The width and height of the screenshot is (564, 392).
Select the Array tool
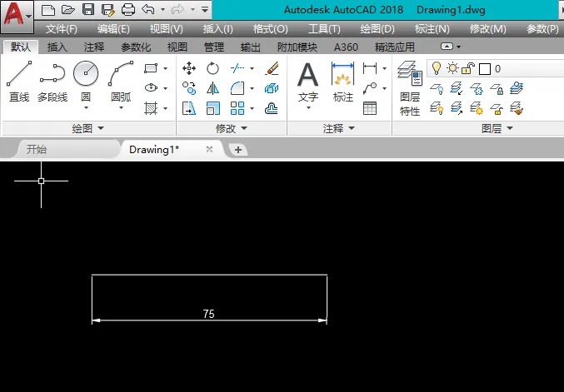(237, 108)
